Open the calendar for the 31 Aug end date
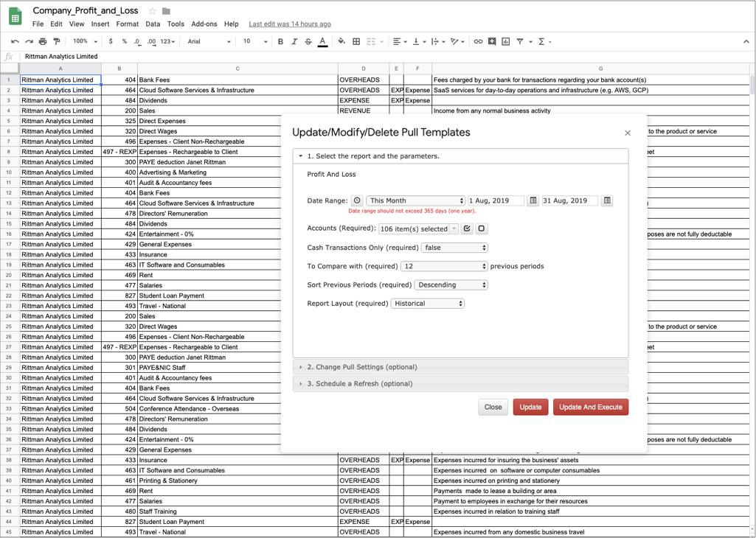The height and width of the screenshot is (538, 756). 607,201
